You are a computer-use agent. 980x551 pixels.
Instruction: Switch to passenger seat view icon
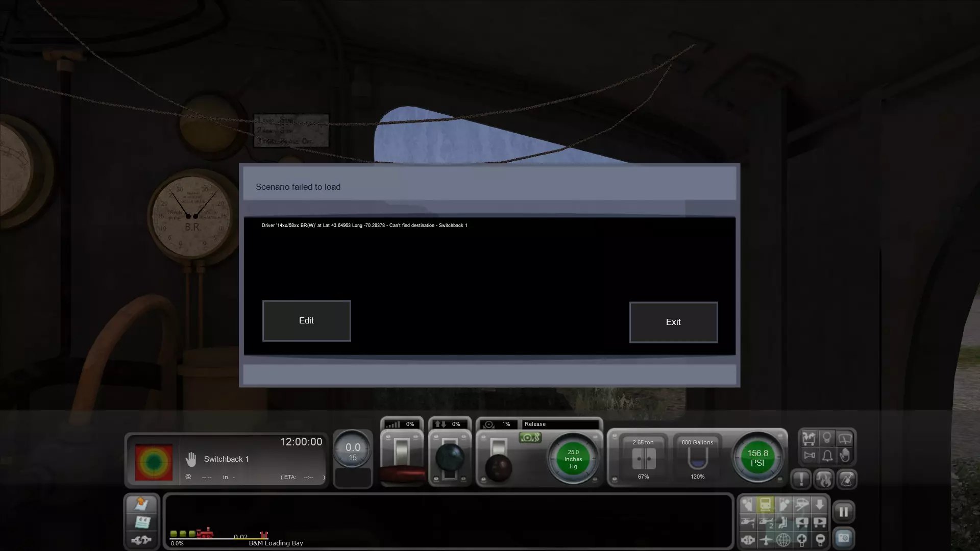(x=783, y=522)
